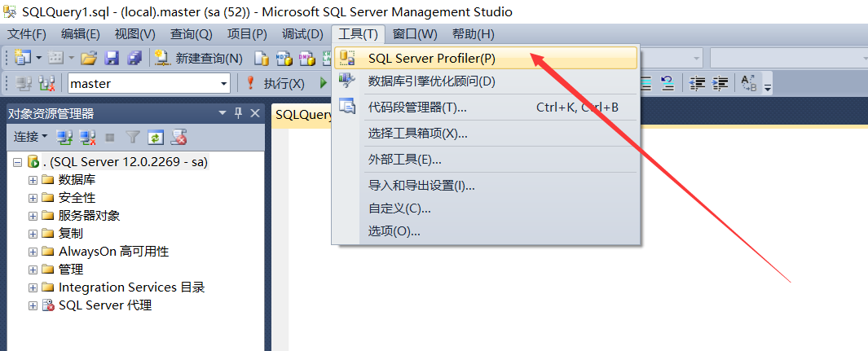
Task: Click the open file folder icon
Action: [x=89, y=59]
